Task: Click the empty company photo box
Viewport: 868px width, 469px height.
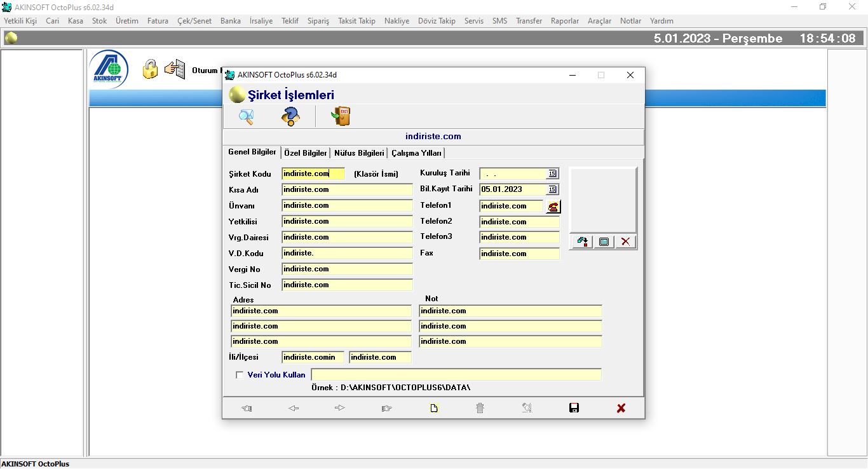Action: (603, 200)
